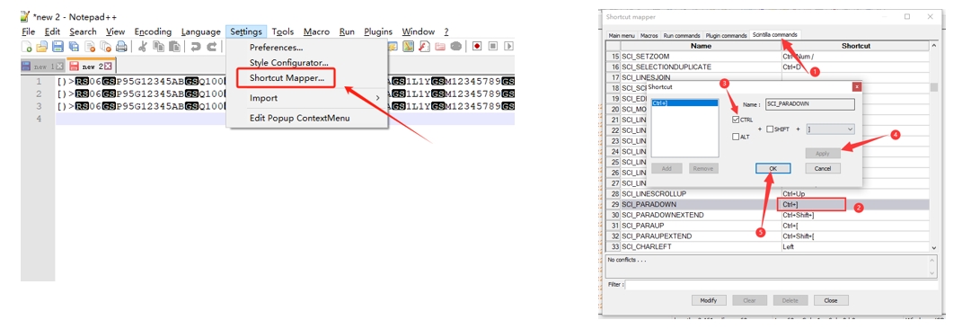Image resolution: width=980 pixels, height=329 pixels.
Task: Open the Encoding menu
Action: [x=153, y=31]
